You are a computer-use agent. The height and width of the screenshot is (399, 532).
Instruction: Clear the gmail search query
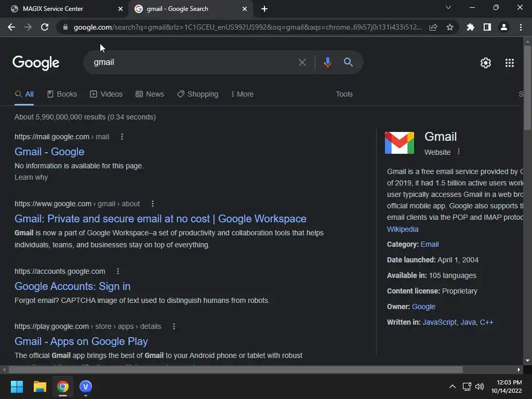[302, 62]
